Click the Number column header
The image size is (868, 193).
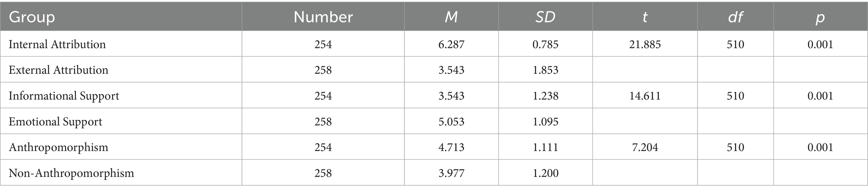click(323, 17)
